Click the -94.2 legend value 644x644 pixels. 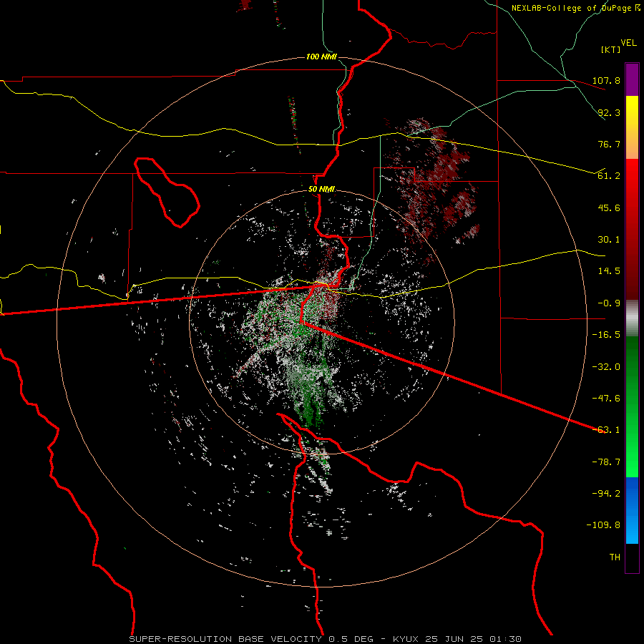(606, 494)
